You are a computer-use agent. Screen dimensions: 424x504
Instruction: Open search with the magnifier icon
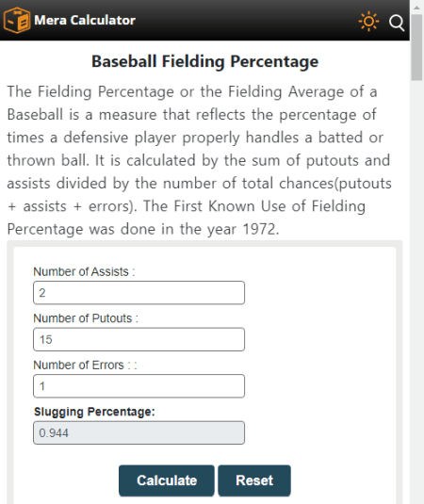click(397, 23)
